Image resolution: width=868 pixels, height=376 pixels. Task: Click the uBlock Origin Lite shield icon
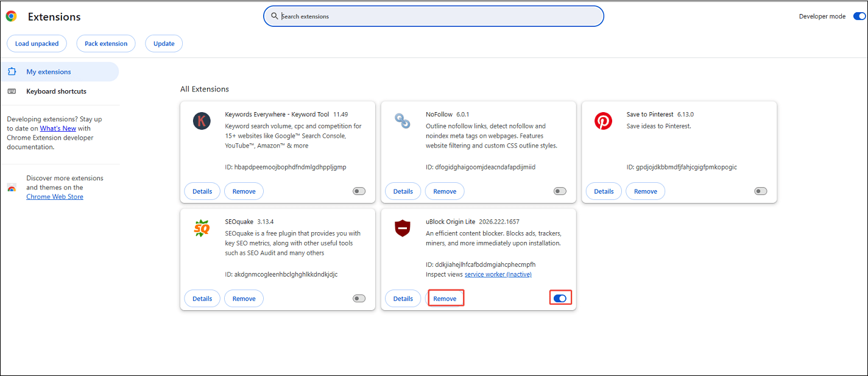pyautogui.click(x=402, y=229)
